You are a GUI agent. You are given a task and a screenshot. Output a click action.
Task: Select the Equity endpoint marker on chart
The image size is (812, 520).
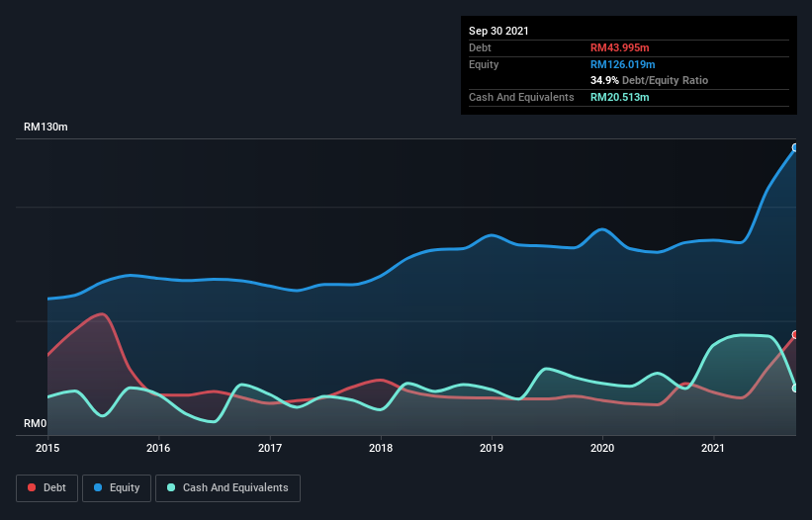(x=795, y=148)
